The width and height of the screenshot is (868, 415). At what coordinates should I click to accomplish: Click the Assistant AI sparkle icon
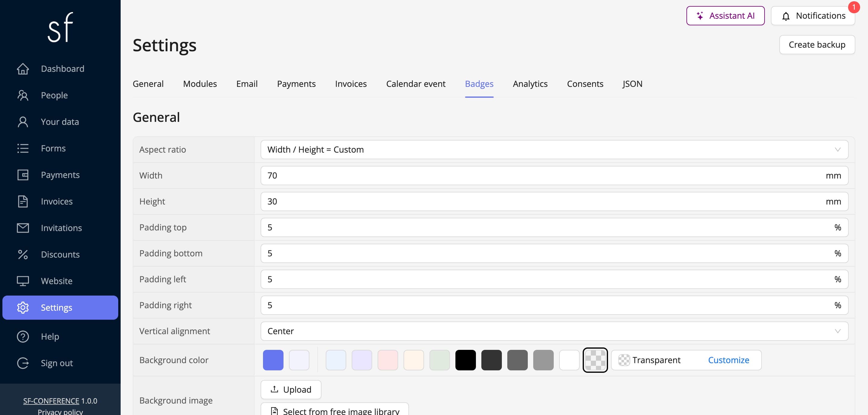[700, 15]
